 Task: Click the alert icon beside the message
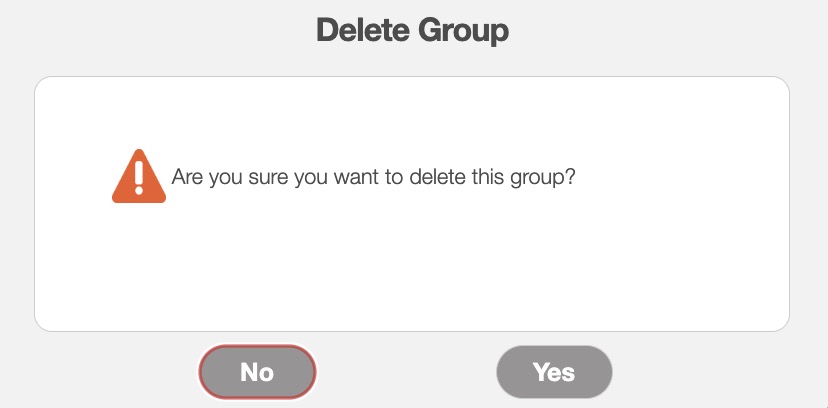(x=139, y=178)
